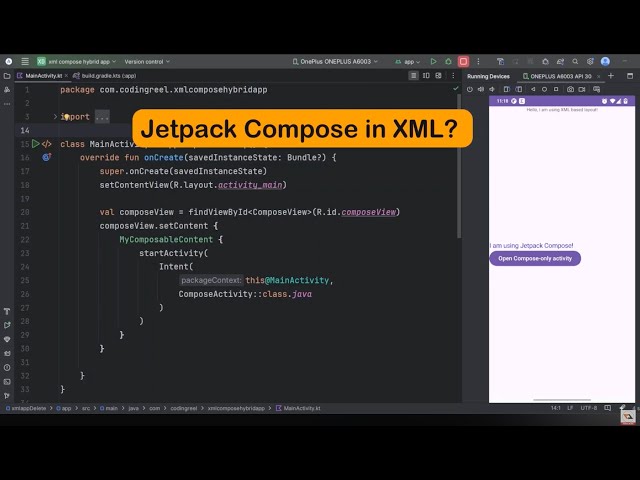Viewport: 640px width, 480px height.
Task: Tap device Home circle button
Action: pos(544,89)
